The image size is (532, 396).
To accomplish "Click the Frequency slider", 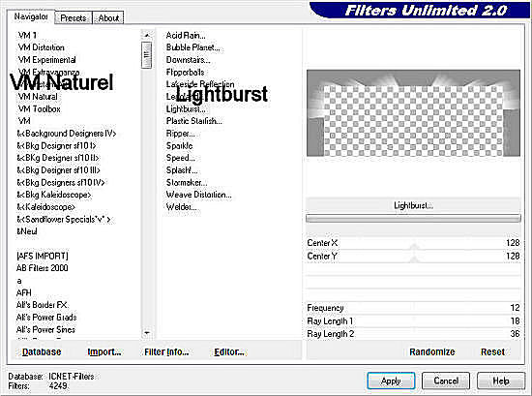I will pyautogui.click(x=413, y=308).
